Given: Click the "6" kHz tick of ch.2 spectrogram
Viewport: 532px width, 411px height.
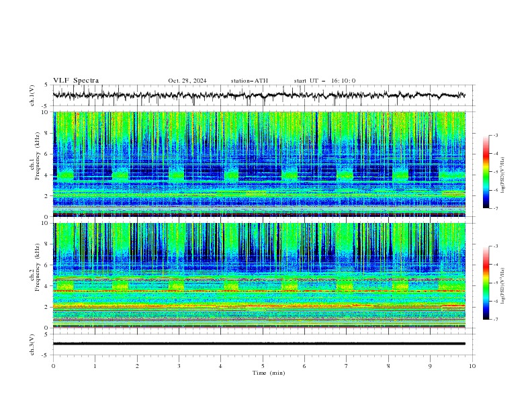Looking at the screenshot, I should (x=48, y=265).
